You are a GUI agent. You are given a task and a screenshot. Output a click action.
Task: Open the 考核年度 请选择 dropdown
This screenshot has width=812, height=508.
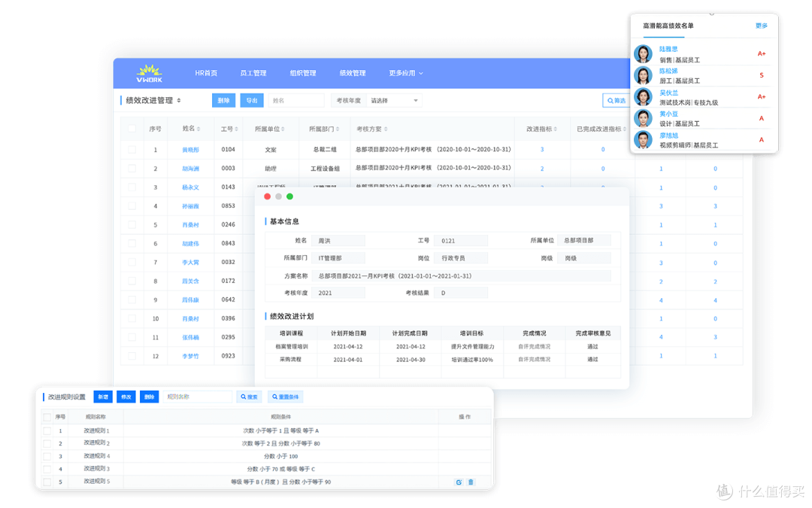pos(393,101)
